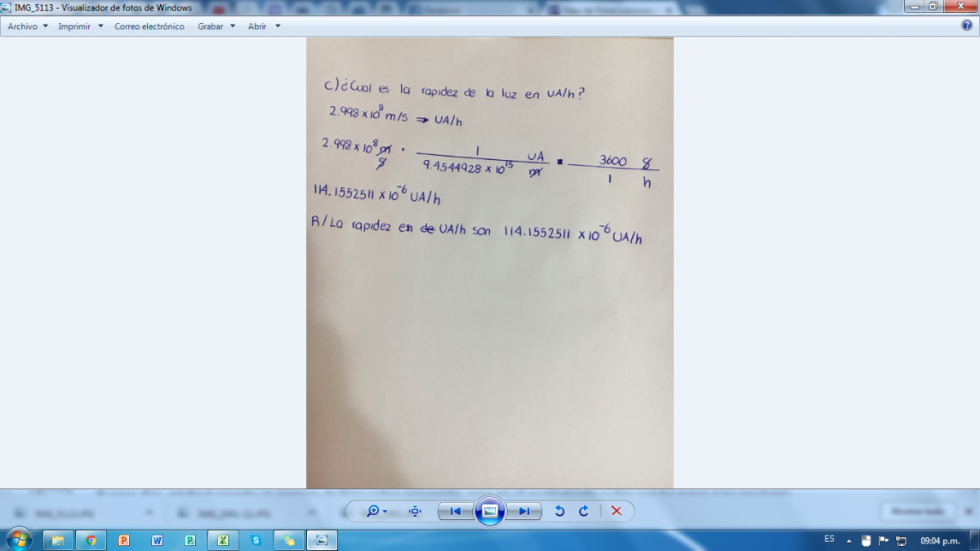Open Skype from the taskbar

point(256,540)
